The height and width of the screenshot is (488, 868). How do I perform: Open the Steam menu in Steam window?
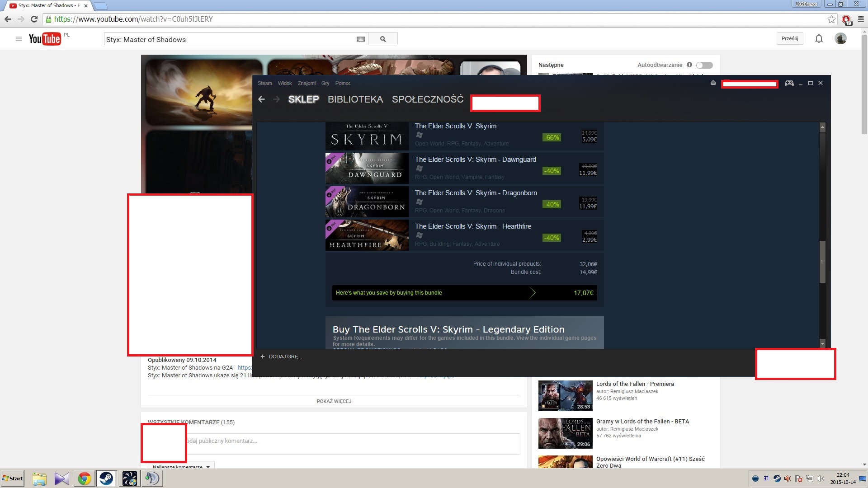coord(265,83)
